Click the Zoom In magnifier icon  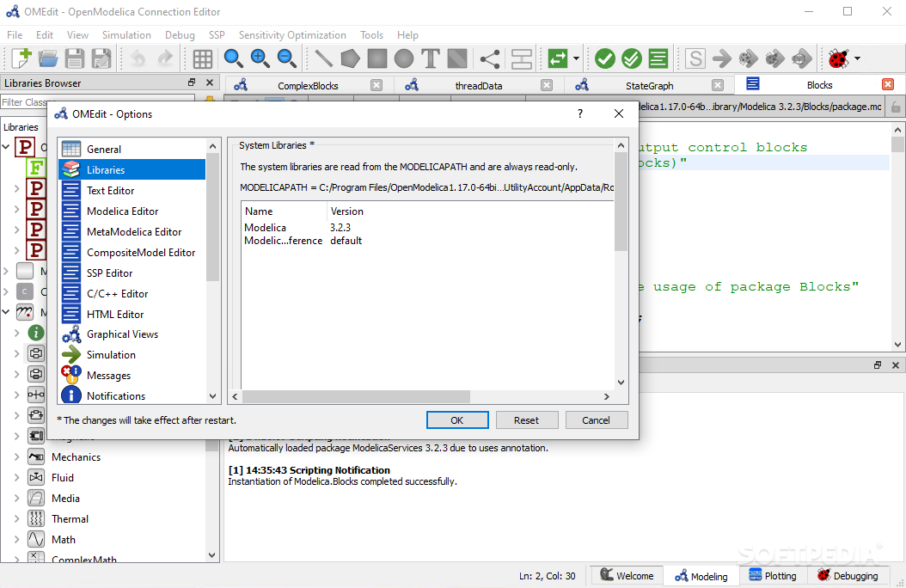point(260,58)
